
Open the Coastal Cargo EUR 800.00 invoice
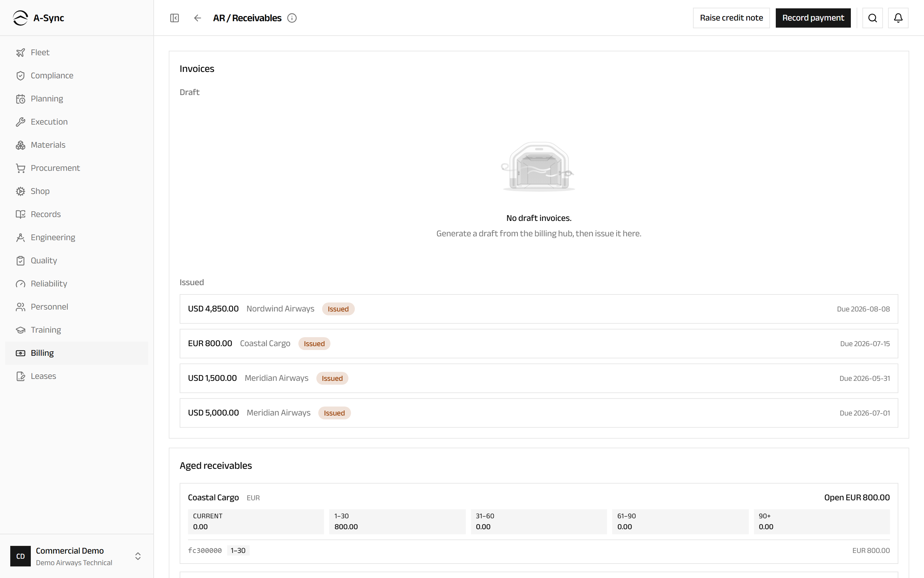(x=539, y=344)
